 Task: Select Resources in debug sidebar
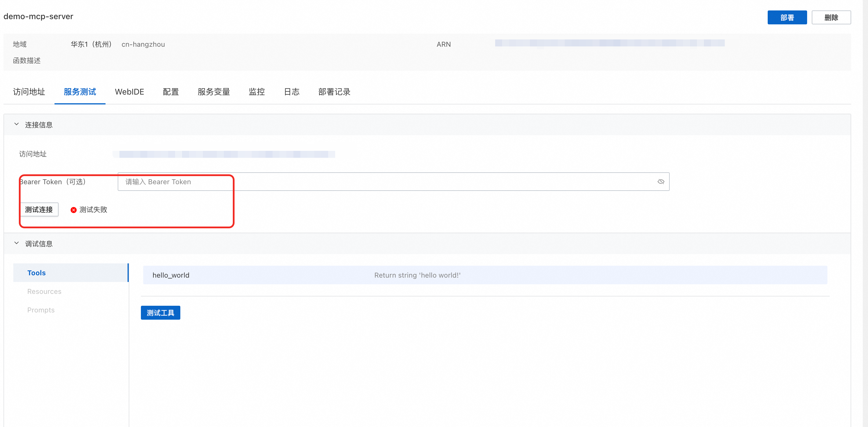pyautogui.click(x=44, y=292)
